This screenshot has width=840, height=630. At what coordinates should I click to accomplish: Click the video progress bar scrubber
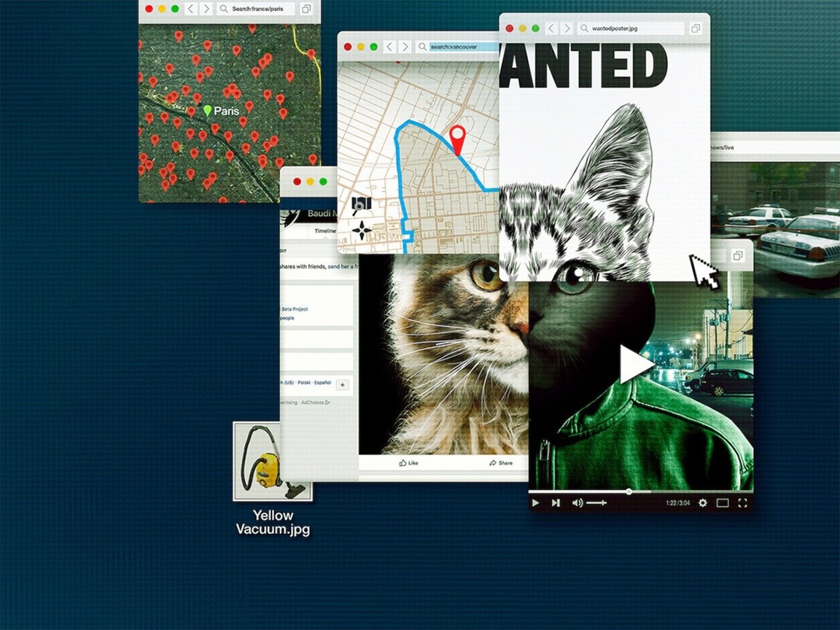pyautogui.click(x=629, y=491)
